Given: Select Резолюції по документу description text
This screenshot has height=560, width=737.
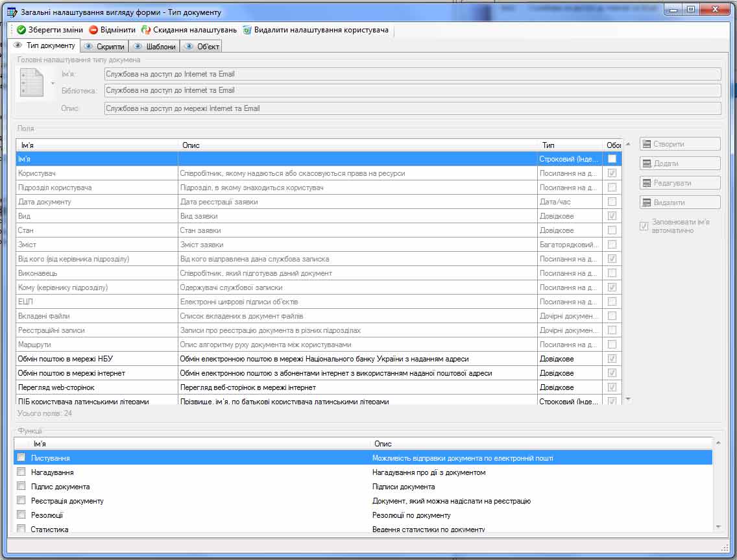Looking at the screenshot, I should point(411,515).
